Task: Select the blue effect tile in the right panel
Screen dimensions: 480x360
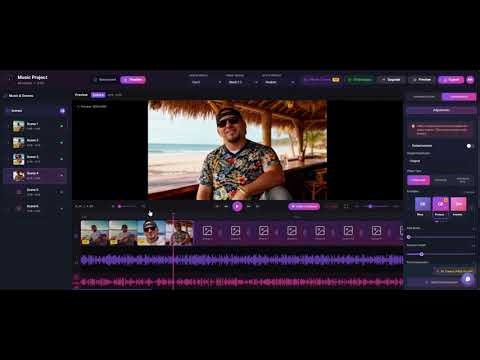Action: [422, 204]
